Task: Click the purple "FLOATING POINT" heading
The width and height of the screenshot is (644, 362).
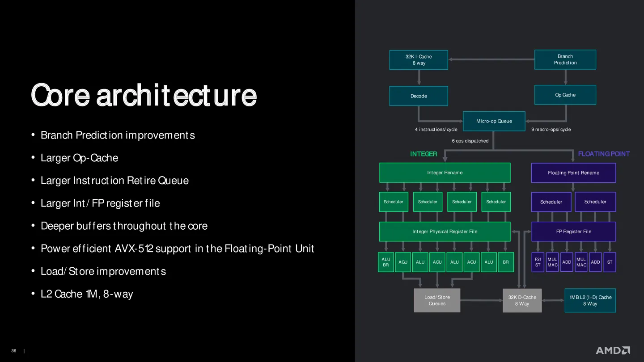Action: (x=604, y=154)
